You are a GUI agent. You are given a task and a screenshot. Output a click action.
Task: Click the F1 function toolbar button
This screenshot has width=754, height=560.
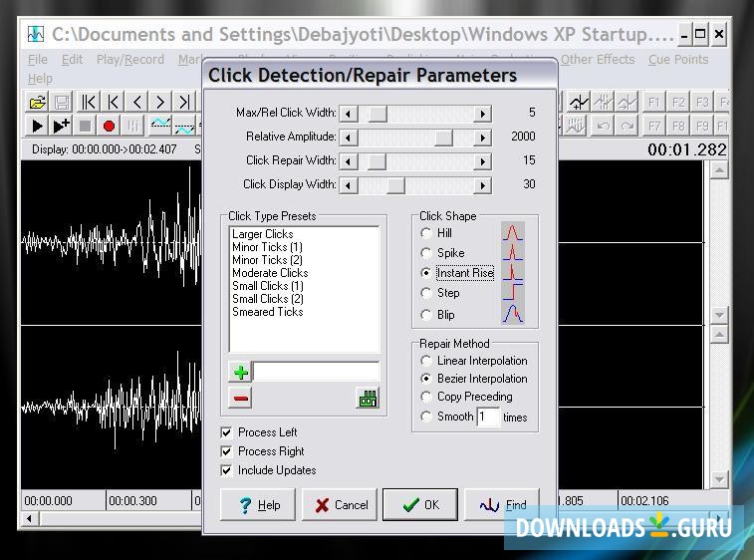tap(654, 102)
